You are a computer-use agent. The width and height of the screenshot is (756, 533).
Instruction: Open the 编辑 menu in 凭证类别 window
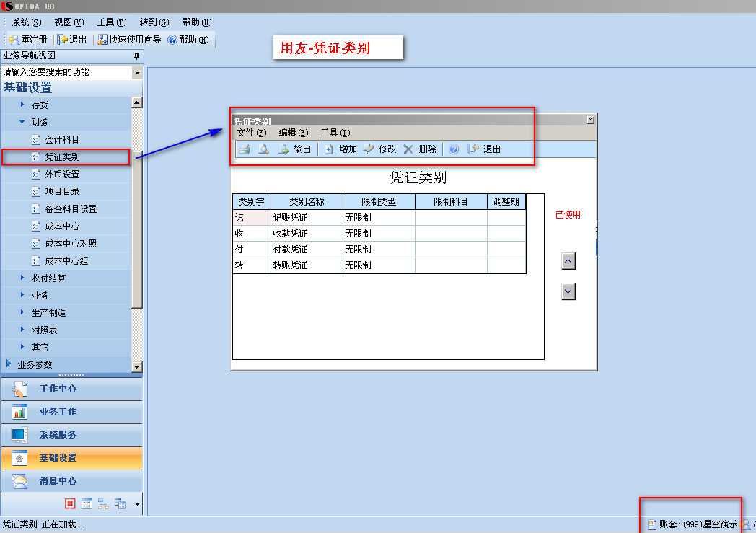coord(293,133)
